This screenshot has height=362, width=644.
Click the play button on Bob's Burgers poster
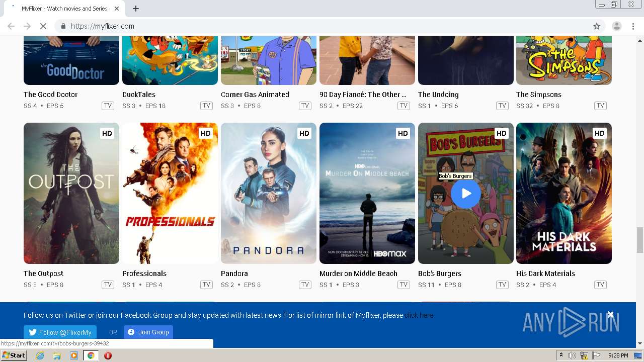click(466, 194)
